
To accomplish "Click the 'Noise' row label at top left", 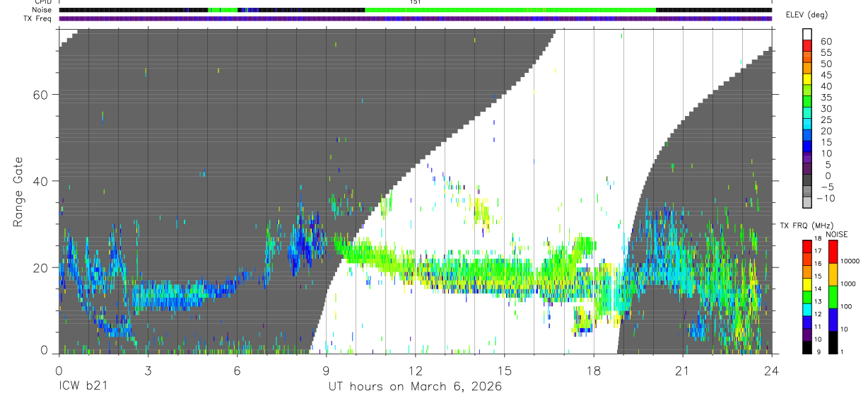I will tap(42, 10).
